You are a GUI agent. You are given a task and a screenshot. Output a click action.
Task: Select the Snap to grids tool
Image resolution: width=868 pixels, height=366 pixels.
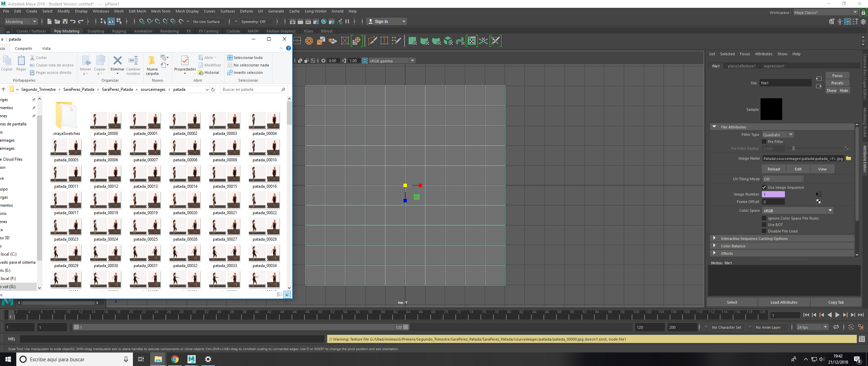[x=142, y=21]
